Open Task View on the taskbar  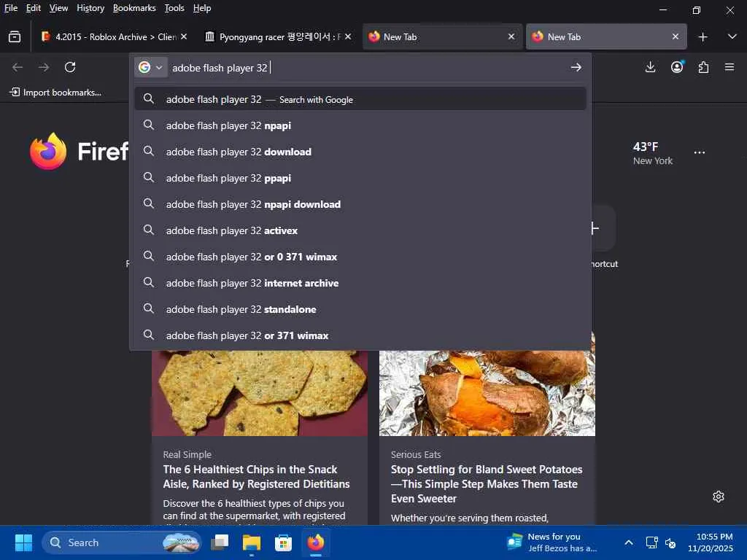click(x=220, y=542)
